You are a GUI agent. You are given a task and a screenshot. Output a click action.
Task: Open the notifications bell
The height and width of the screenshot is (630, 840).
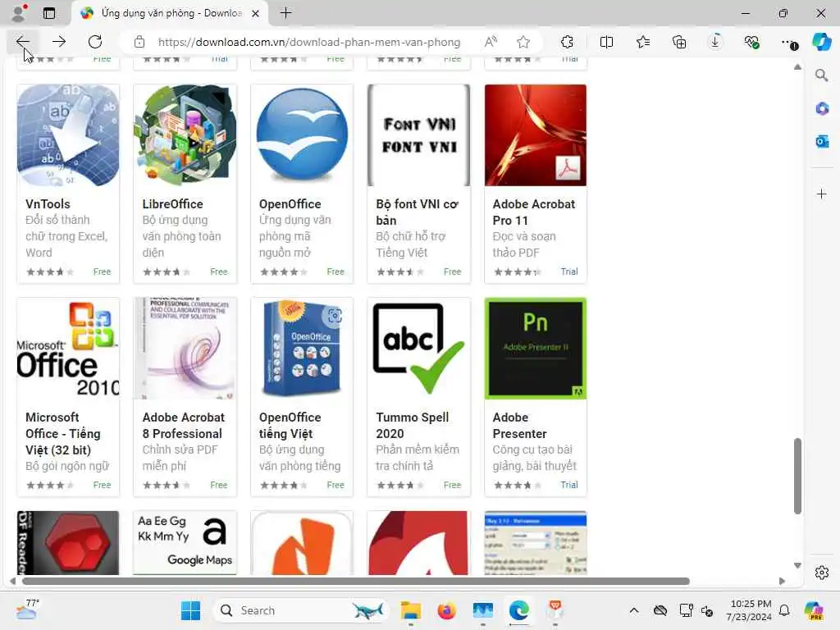(x=784, y=610)
